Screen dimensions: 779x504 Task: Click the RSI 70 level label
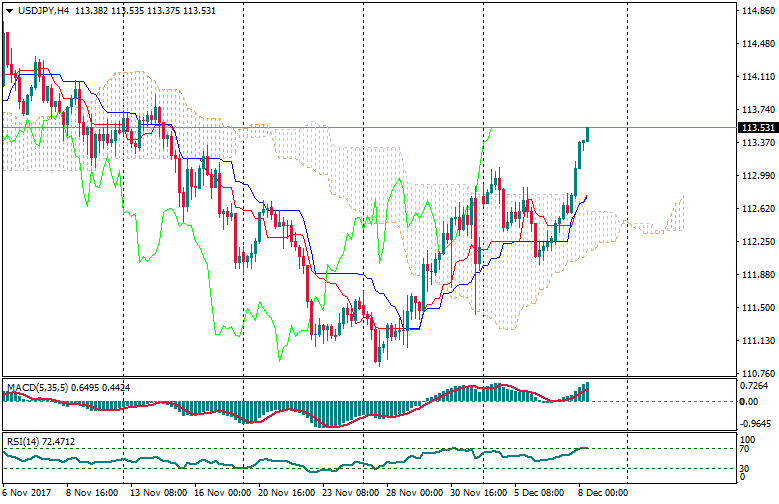pyautogui.click(x=745, y=450)
